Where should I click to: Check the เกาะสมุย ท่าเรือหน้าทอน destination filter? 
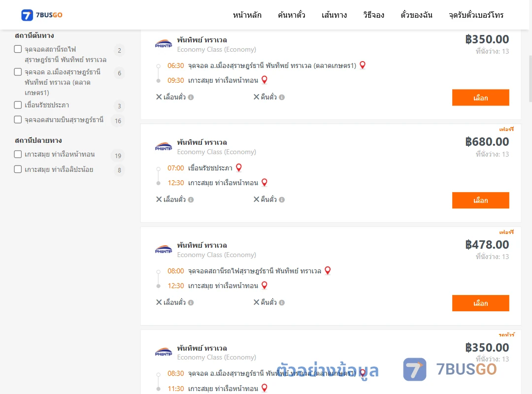(x=18, y=154)
